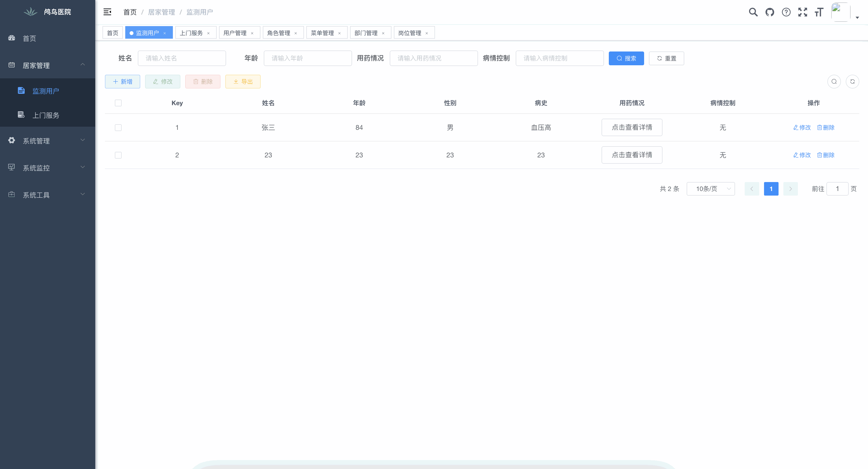Open the 10条/页 page size dropdown

click(x=711, y=189)
